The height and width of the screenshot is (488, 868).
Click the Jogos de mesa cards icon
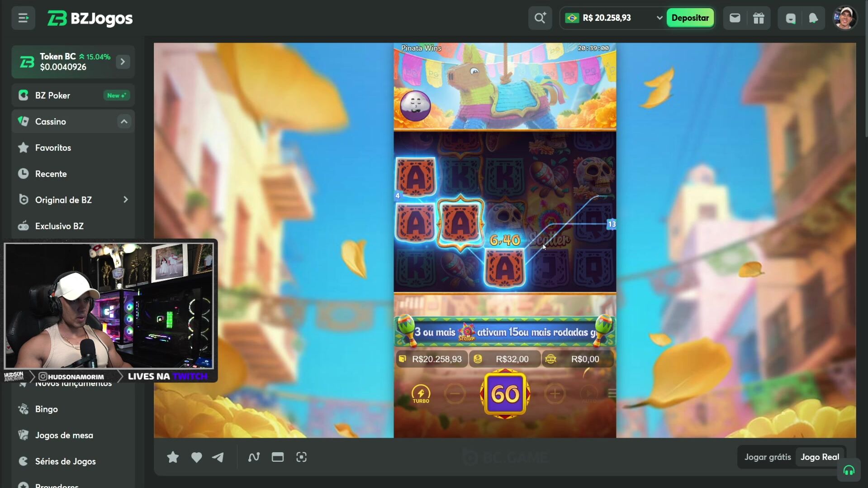pyautogui.click(x=24, y=435)
